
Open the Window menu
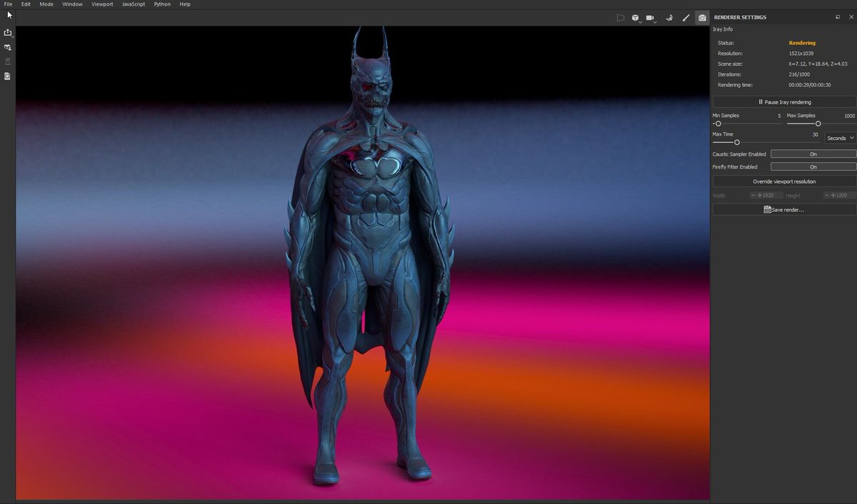(72, 4)
